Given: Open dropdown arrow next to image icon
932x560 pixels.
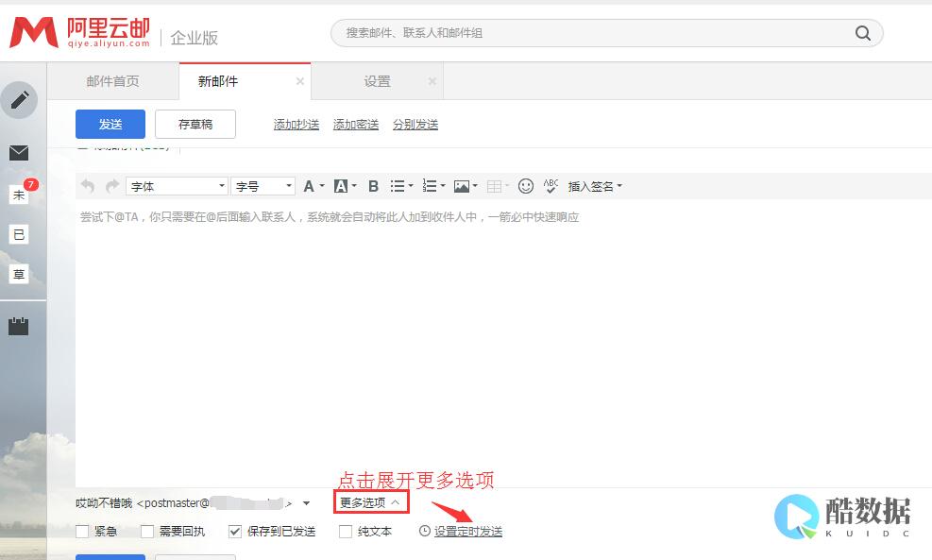Looking at the screenshot, I should click(475, 186).
